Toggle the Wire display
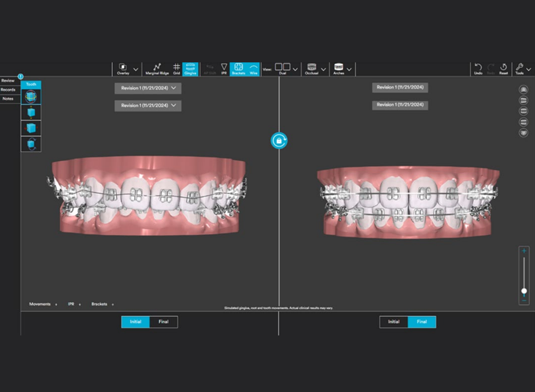The width and height of the screenshot is (535, 392). tap(253, 69)
